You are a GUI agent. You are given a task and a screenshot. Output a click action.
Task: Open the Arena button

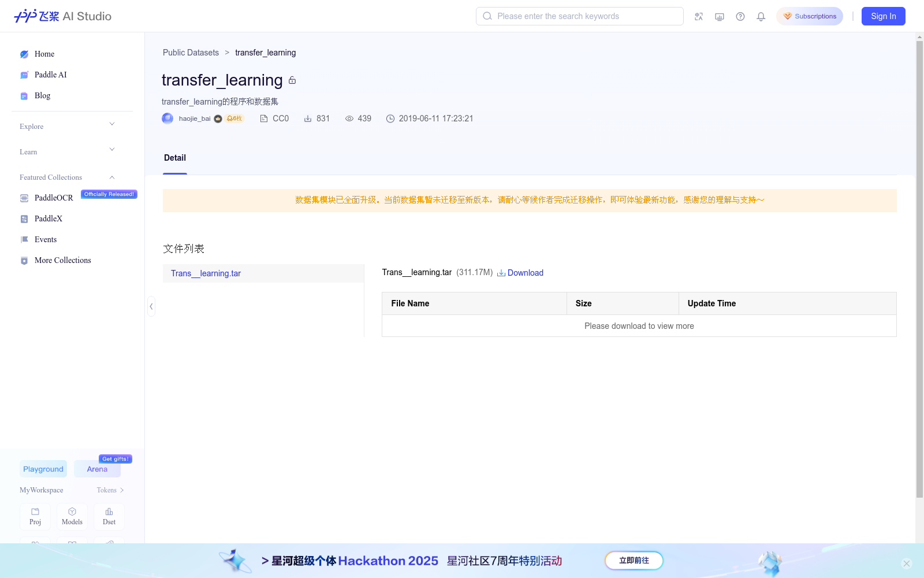coord(97,469)
